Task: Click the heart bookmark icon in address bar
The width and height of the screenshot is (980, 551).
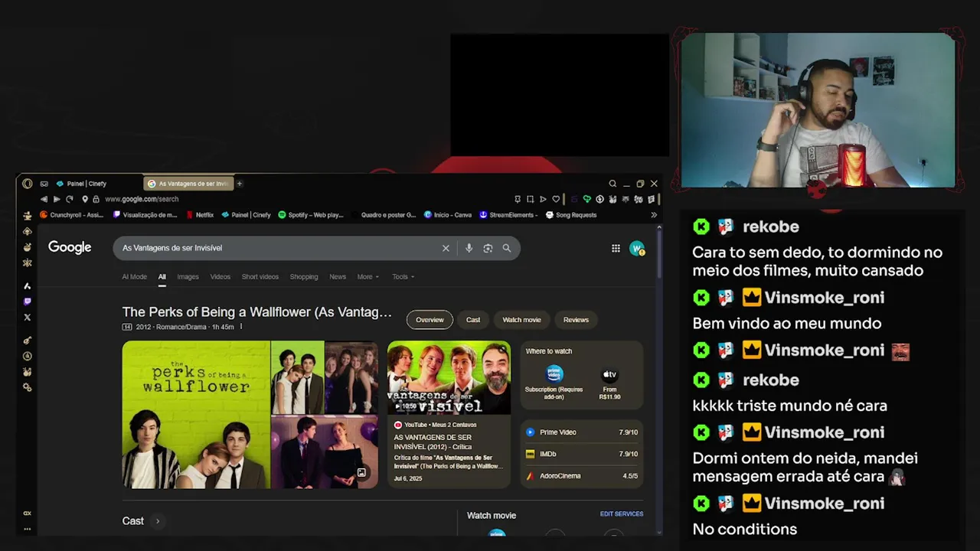Action: pyautogui.click(x=556, y=199)
